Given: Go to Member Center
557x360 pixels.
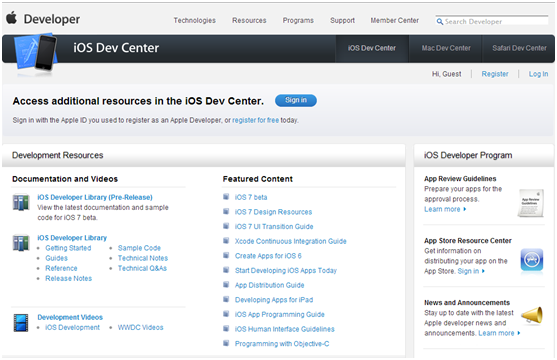Looking at the screenshot, I should click(395, 21).
